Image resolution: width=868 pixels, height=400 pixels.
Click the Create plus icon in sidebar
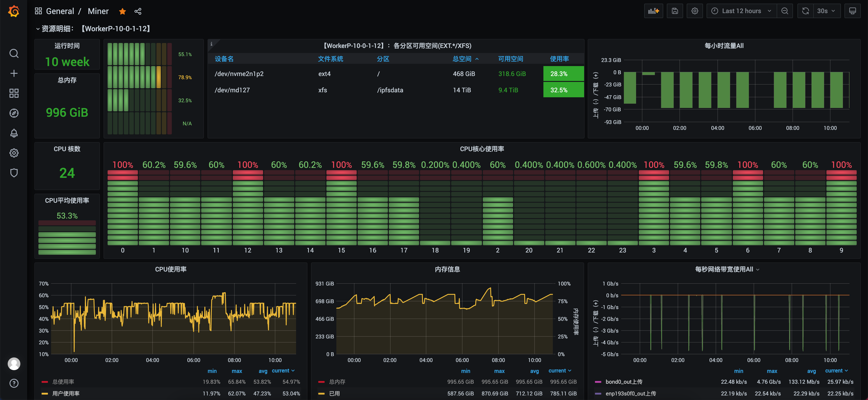(14, 73)
